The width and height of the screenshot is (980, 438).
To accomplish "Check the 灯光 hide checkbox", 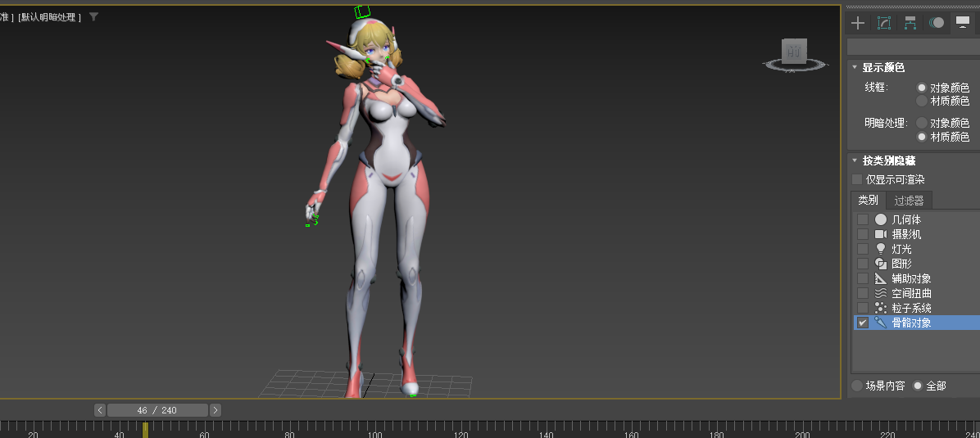I will click(863, 249).
